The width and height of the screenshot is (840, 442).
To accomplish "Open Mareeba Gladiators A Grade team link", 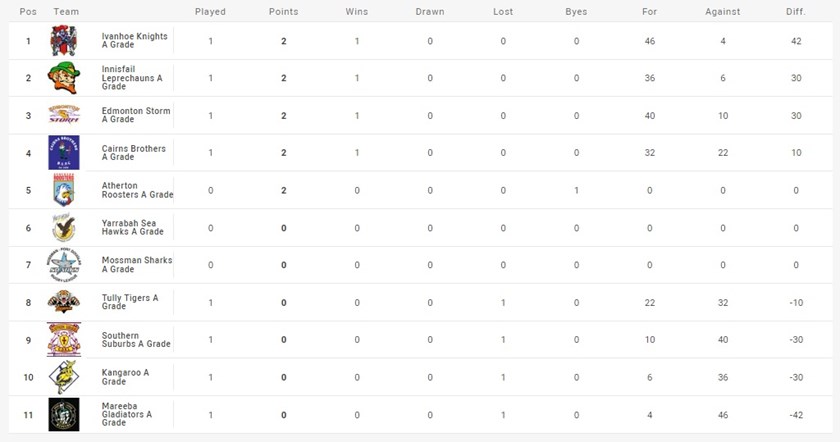I will coord(128,414).
